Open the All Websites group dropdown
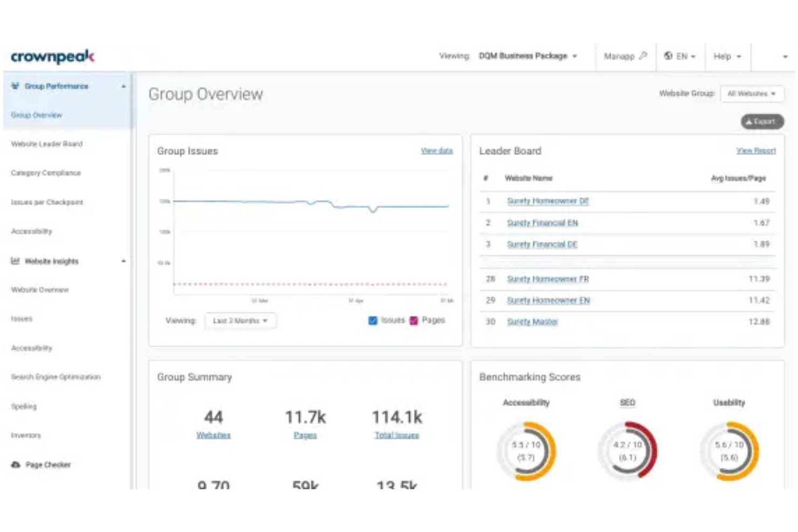The image size is (798, 532). 752,93
